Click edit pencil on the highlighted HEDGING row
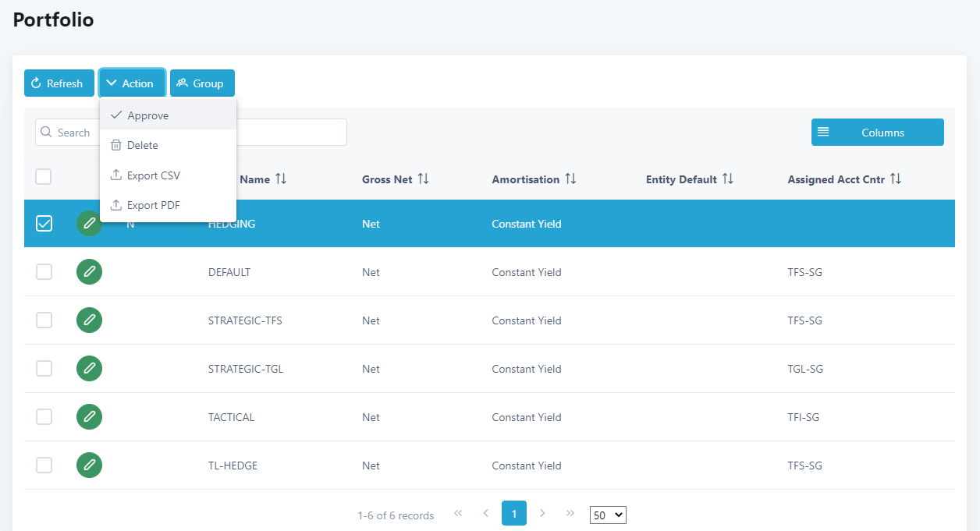 [x=89, y=224]
